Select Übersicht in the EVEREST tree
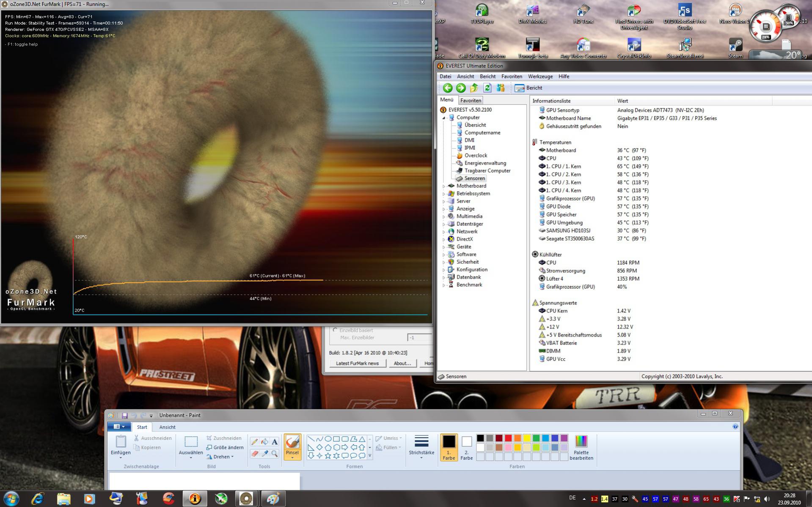This screenshot has width=812, height=507. pyautogui.click(x=475, y=125)
